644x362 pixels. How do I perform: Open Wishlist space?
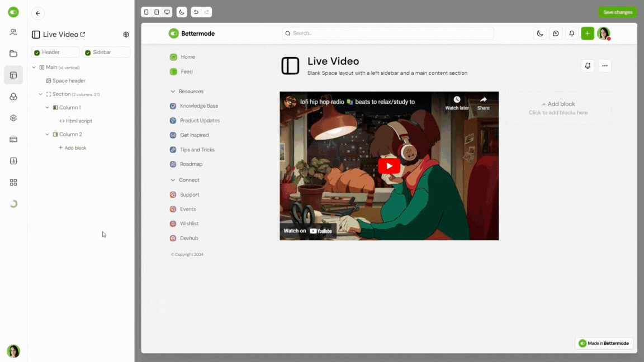click(x=184, y=223)
